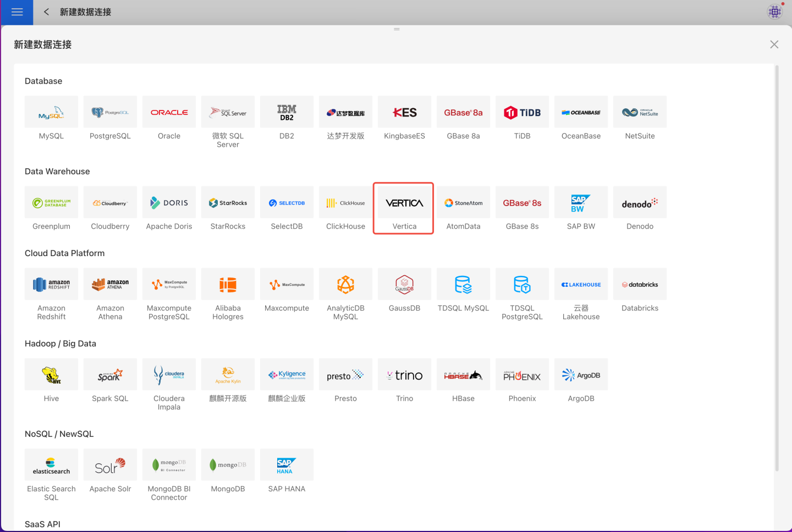Choose Amazon Redshift cloud platform

tap(51, 285)
